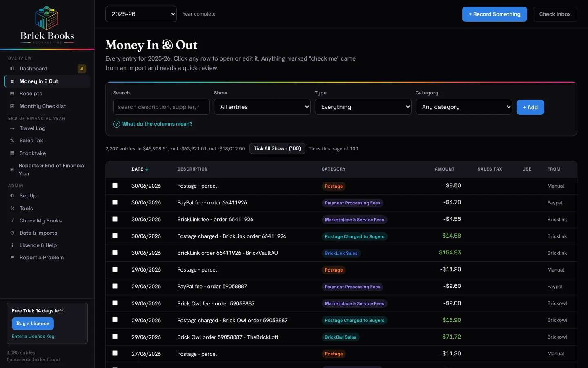The image size is (588, 368).
Task: Tick checkbox for Postage charged BrickLink order 66411926
Action: (x=115, y=236)
